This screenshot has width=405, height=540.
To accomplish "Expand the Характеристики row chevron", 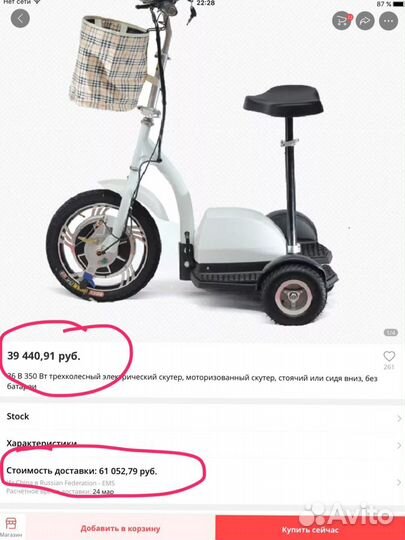I will [399, 445].
